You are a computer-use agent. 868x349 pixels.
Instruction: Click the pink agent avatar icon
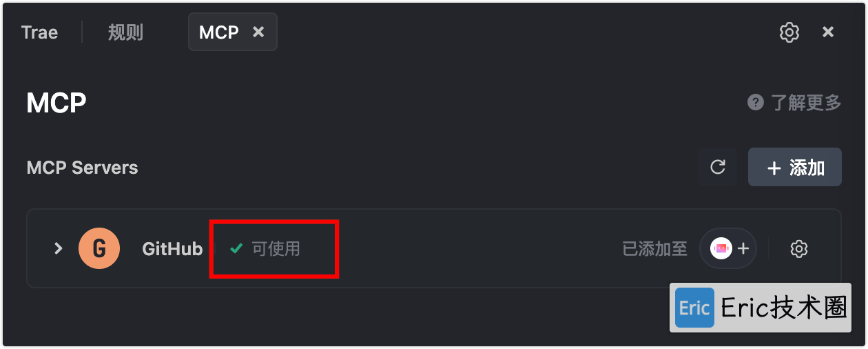pos(721,249)
